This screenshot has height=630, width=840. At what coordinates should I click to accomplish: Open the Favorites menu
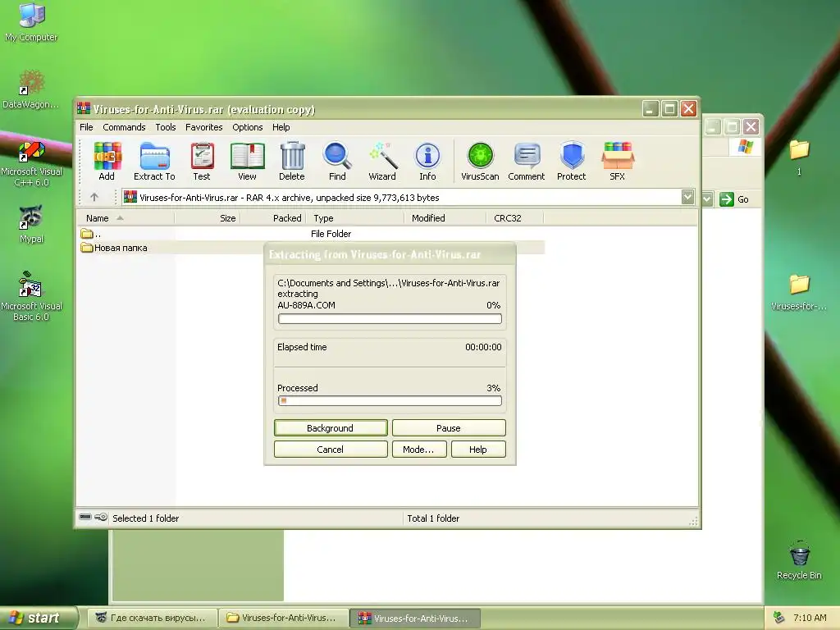coord(203,127)
